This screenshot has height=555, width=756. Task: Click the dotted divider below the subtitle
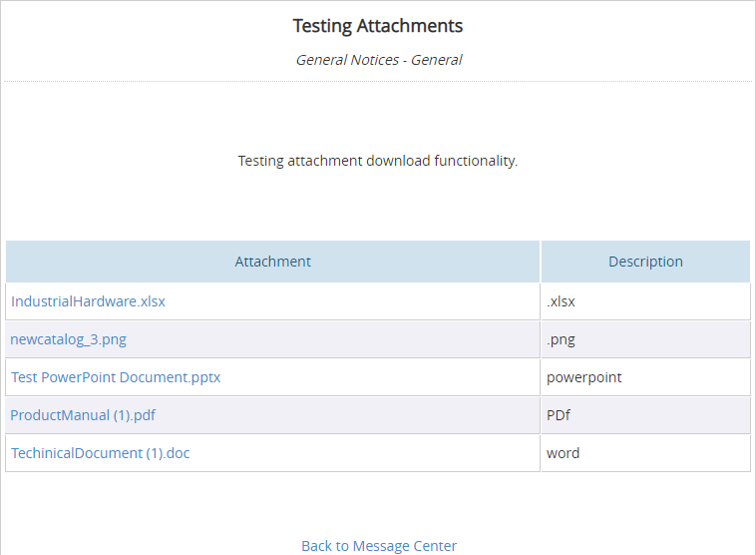(x=378, y=81)
